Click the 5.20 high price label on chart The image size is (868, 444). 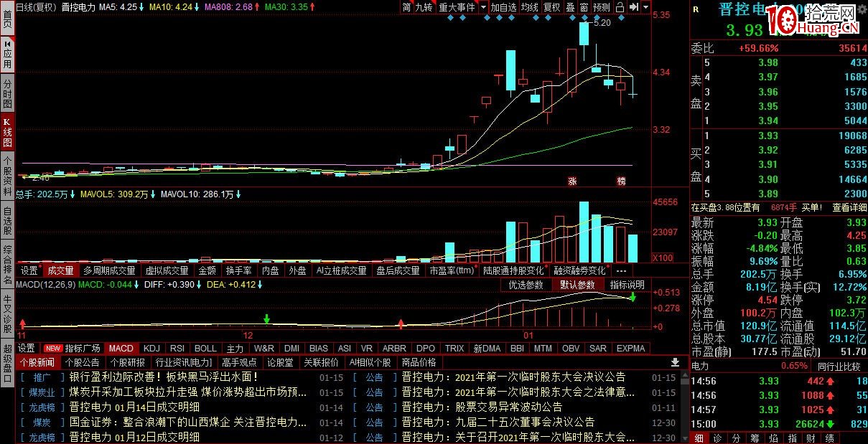pyautogui.click(x=602, y=23)
